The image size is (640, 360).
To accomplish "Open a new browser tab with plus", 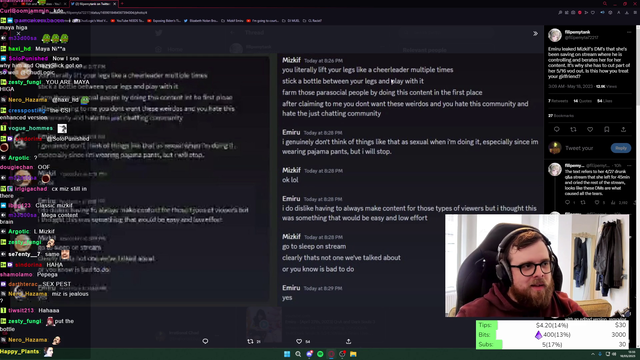I will tap(122, 4).
